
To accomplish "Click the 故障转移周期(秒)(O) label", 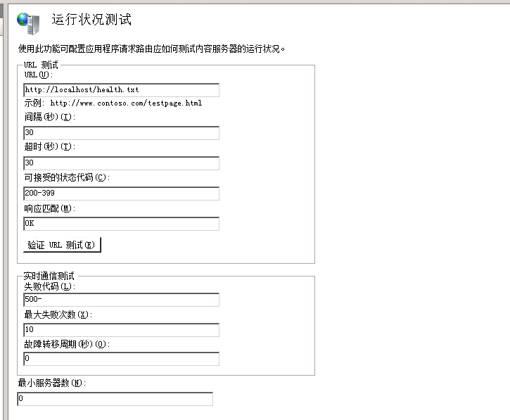I will point(67,344).
